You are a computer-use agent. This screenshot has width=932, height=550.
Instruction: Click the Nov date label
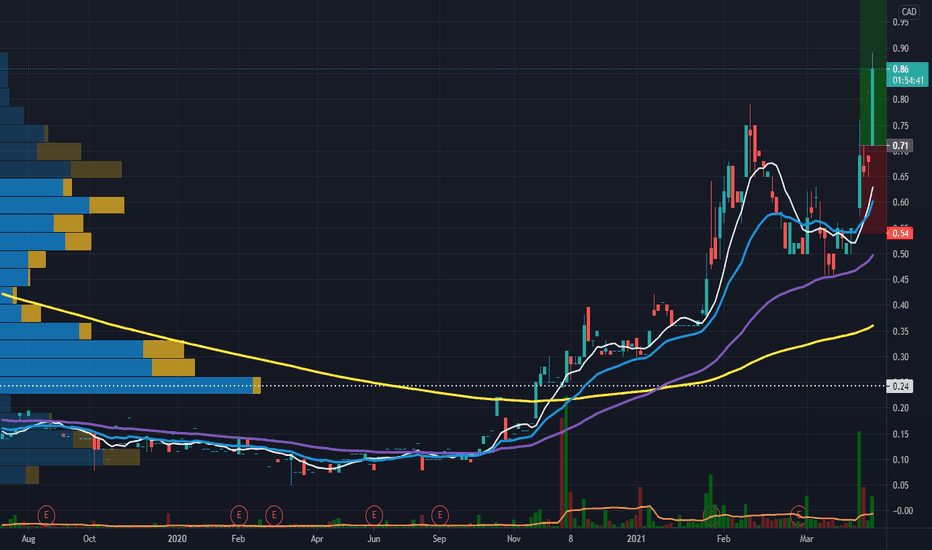click(514, 539)
